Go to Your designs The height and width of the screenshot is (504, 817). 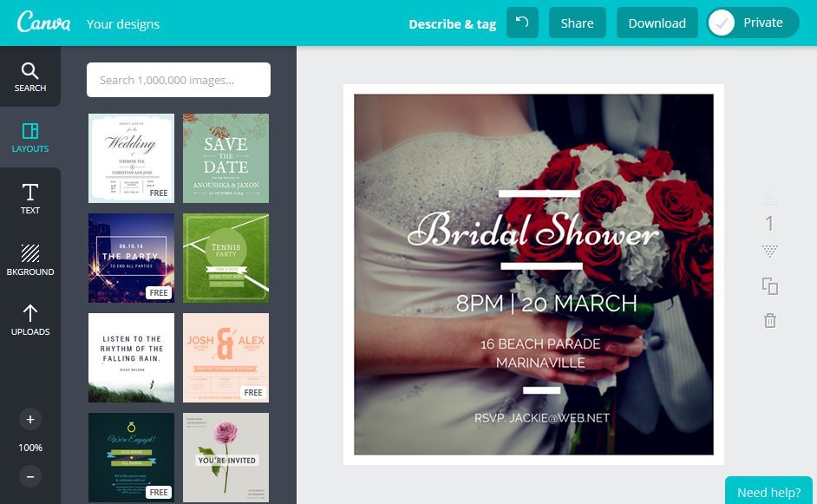point(122,23)
